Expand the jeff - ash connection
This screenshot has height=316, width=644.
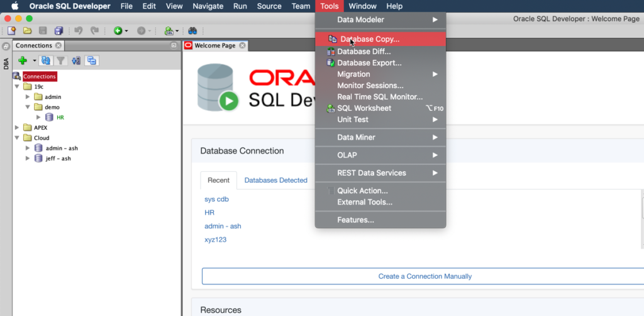(x=28, y=158)
